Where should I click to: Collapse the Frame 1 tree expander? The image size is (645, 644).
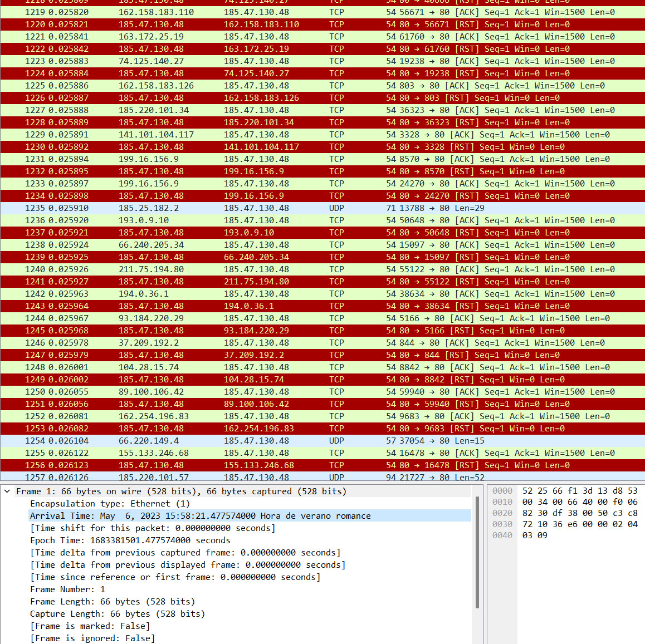coord(7,491)
